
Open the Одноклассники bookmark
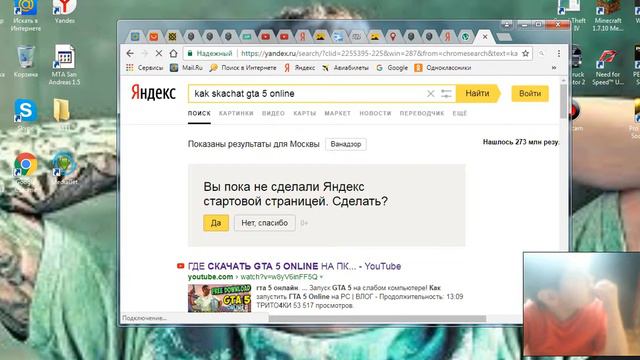(x=443, y=68)
